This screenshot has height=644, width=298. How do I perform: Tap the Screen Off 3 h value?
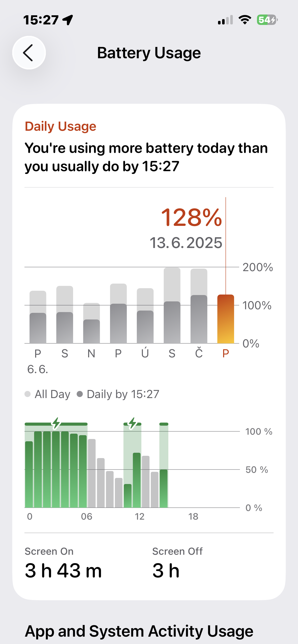pos(166,570)
